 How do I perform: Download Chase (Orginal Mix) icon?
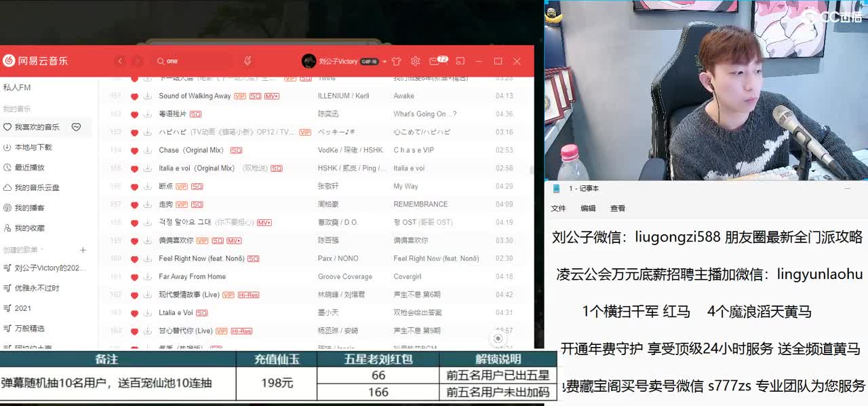coord(147,151)
